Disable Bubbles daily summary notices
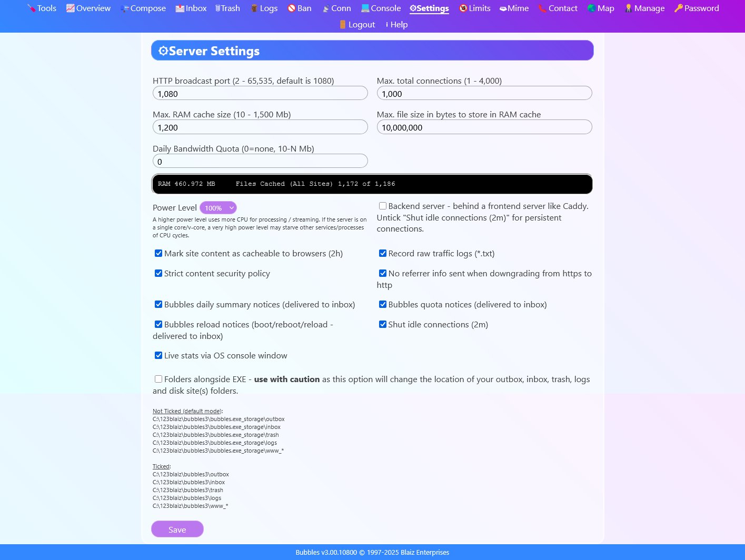 point(158,304)
